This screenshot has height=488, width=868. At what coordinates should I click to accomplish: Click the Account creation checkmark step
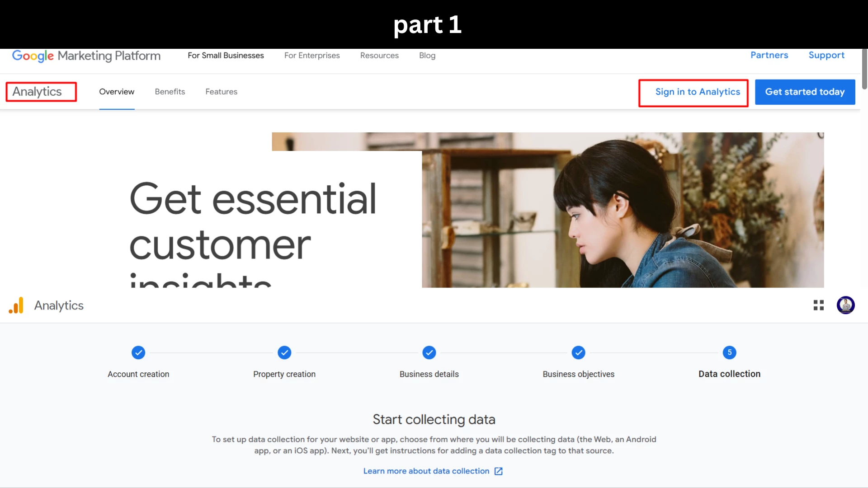click(138, 352)
